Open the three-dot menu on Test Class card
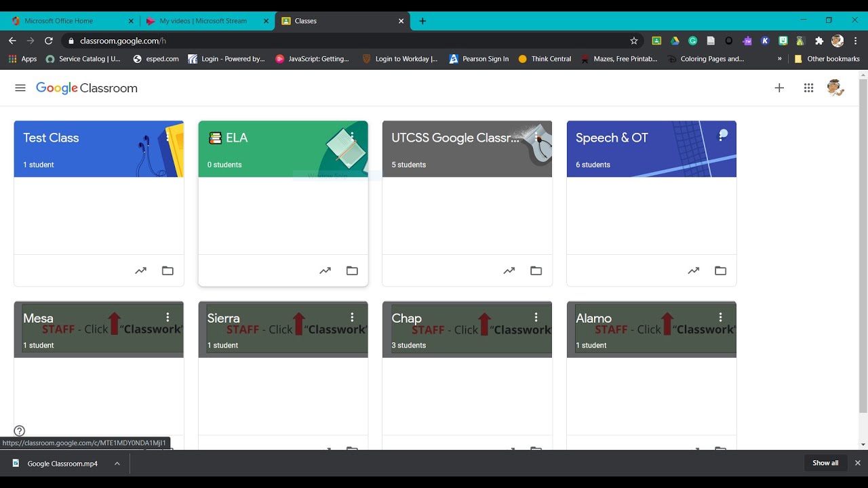Image resolution: width=868 pixels, height=488 pixels. 167,137
